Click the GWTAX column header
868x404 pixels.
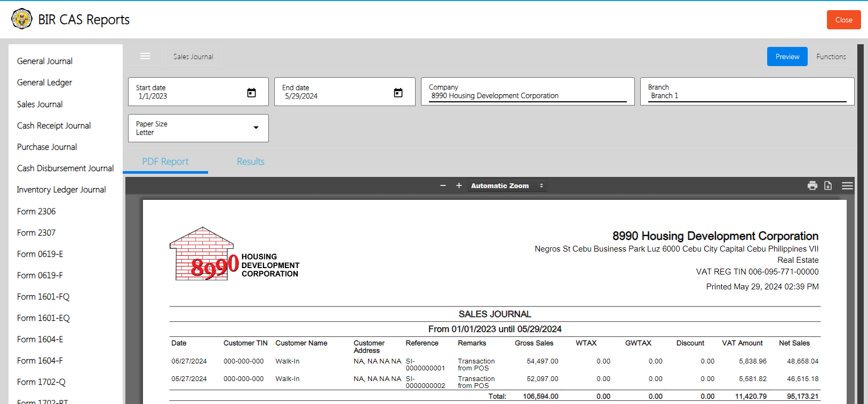tap(638, 343)
